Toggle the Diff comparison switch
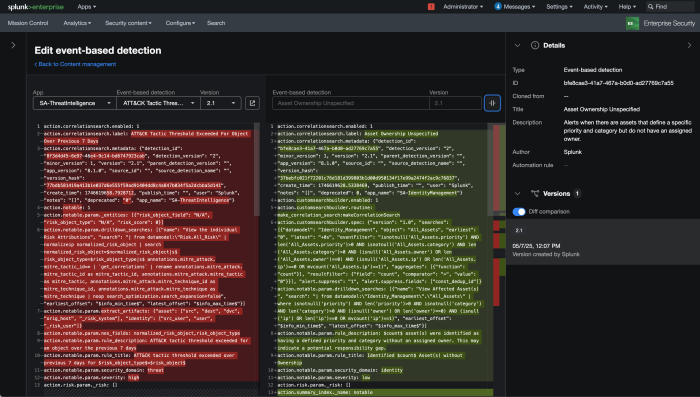Viewport: 700px width, 397px height. tap(519, 212)
